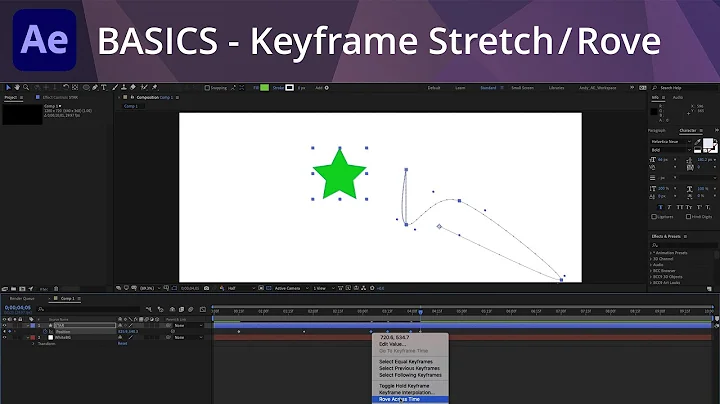The height and width of the screenshot is (404, 720).
Task: Toggle the Position stopwatch
Action: [45, 331]
